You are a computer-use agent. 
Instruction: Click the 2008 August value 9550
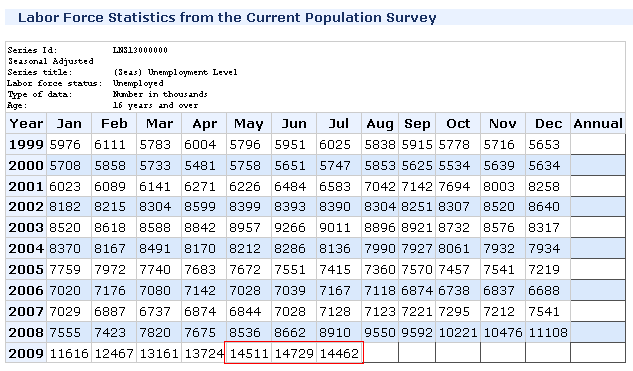click(x=380, y=332)
